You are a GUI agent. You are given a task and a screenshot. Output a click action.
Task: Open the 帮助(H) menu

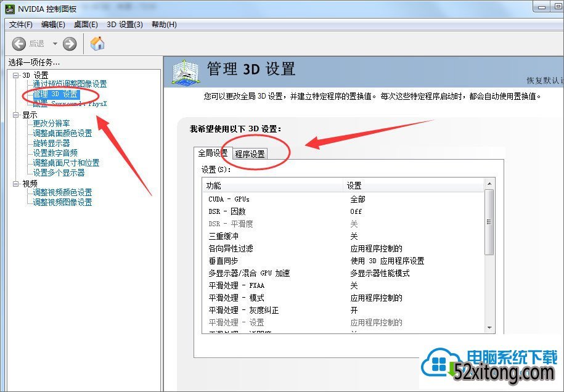(x=164, y=25)
